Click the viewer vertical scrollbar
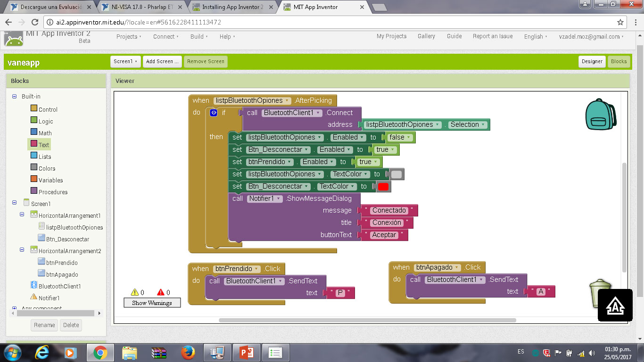Image resolution: width=644 pixels, height=362 pixels. [624, 217]
